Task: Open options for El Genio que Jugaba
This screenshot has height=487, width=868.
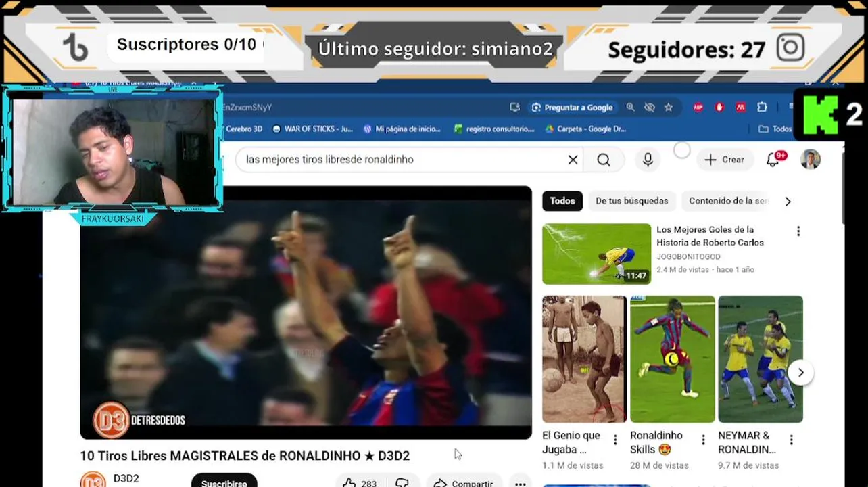Action: point(615,440)
